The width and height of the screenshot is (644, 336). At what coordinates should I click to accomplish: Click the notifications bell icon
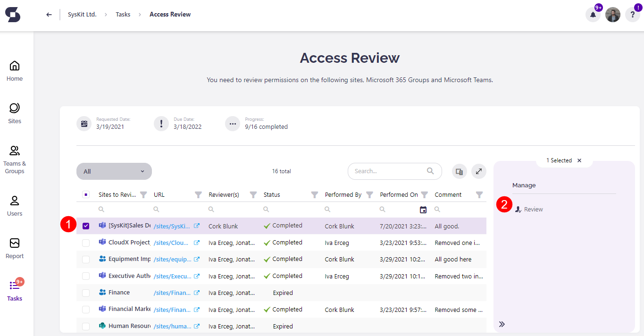coord(593,15)
